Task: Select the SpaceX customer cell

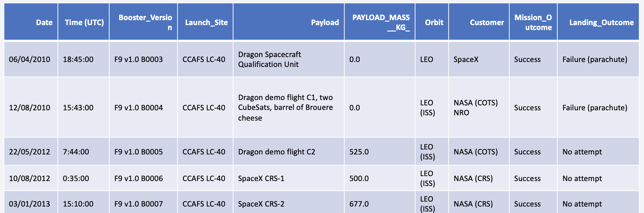Action: point(466,59)
